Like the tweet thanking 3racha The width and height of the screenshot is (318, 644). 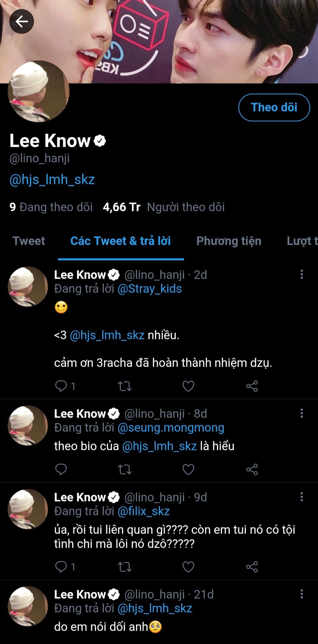click(x=188, y=386)
